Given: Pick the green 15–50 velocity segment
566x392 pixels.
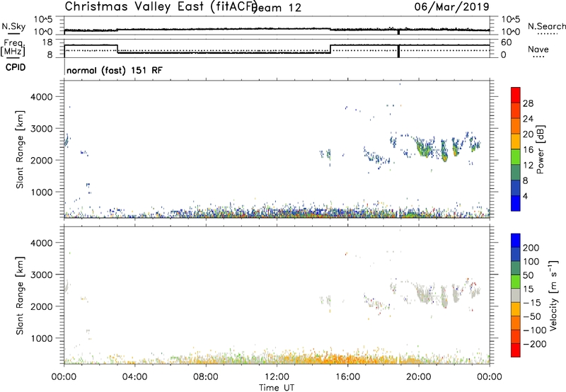Looking at the screenshot, I should 516,282.
